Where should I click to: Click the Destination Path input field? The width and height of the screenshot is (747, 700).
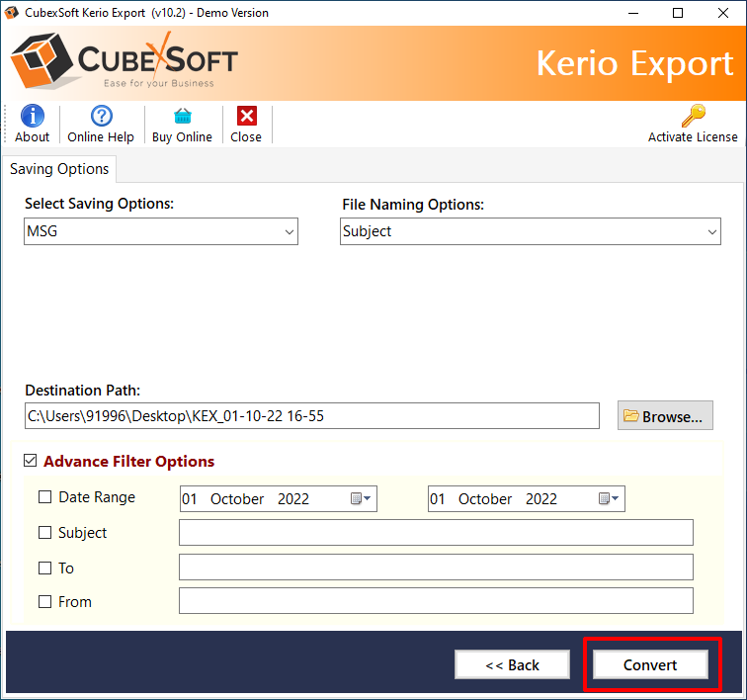(x=312, y=416)
